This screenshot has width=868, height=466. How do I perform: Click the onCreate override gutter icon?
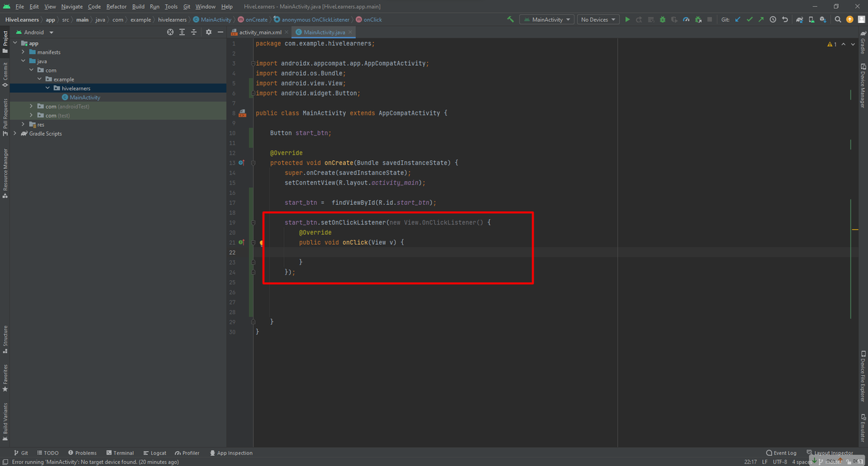click(242, 163)
